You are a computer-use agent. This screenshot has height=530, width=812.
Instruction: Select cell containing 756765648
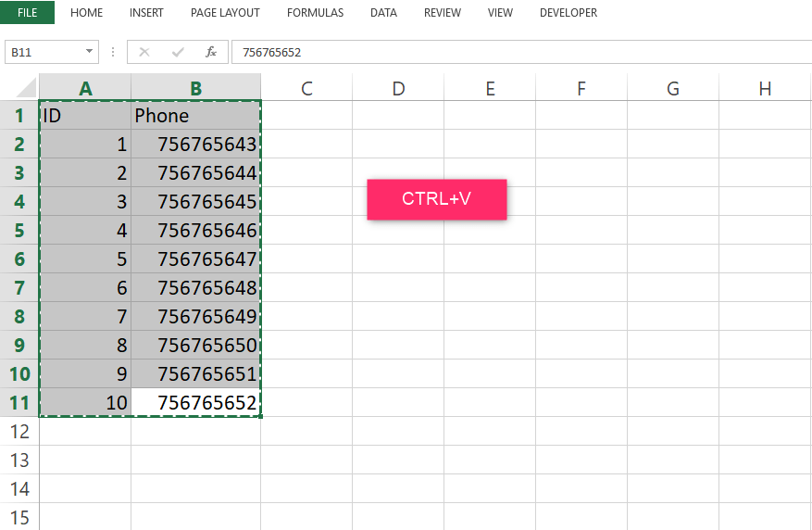[x=195, y=287]
